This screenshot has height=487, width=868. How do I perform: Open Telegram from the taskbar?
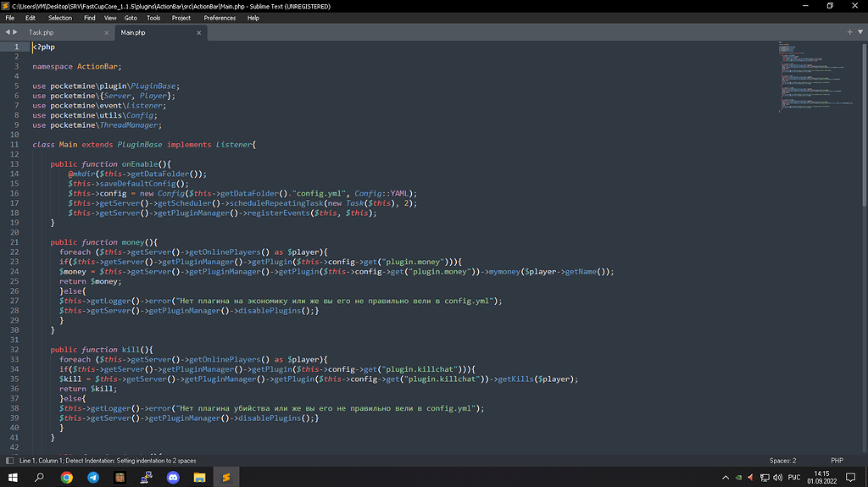(93, 478)
